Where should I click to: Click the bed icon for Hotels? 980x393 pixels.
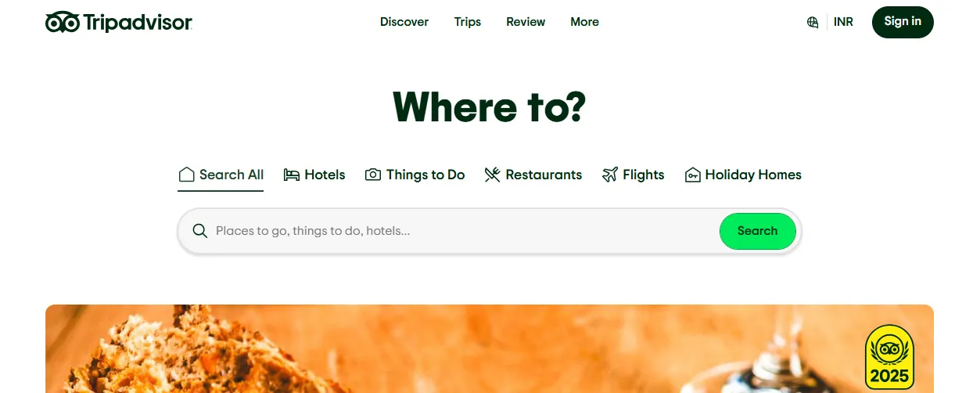(x=292, y=175)
